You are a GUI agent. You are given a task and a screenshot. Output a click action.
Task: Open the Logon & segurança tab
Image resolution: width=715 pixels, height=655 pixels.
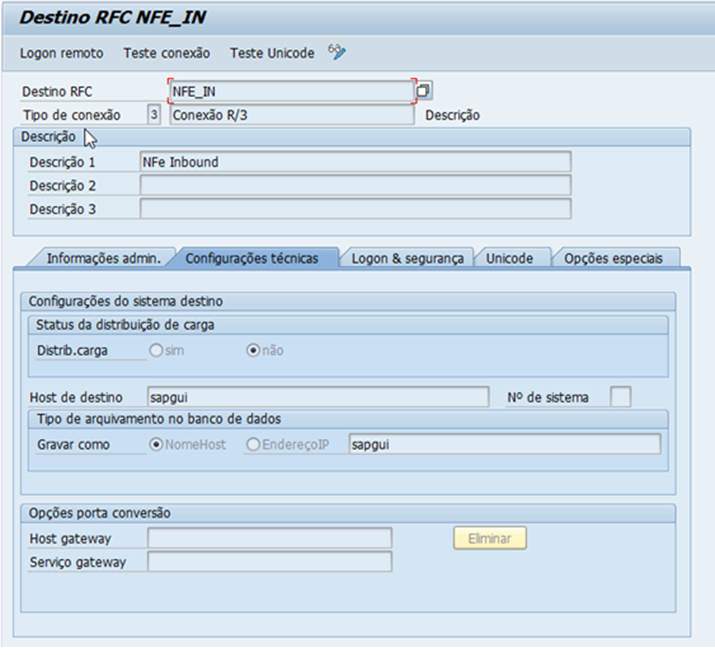407,258
